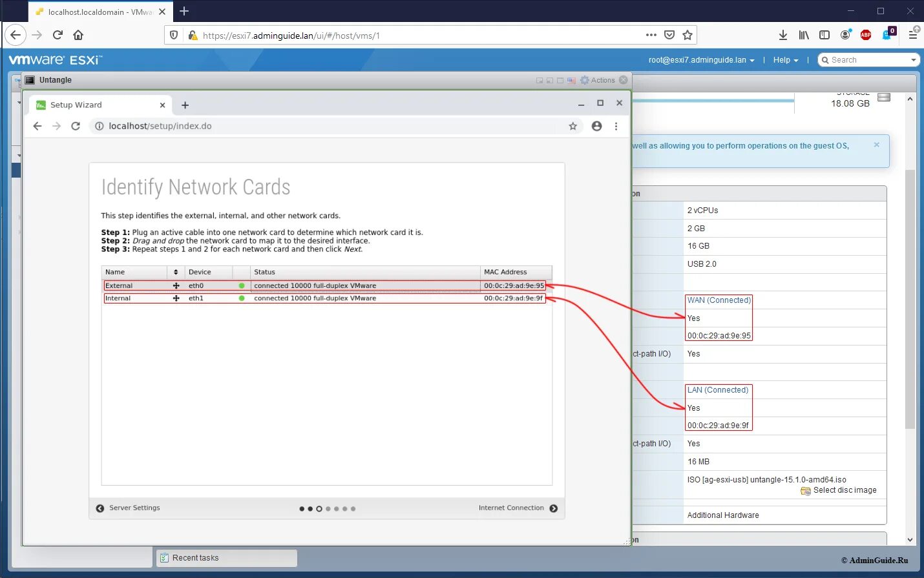The image size is (924, 578).
Task: Click the vmware ESXi logo
Action: [x=56, y=60]
